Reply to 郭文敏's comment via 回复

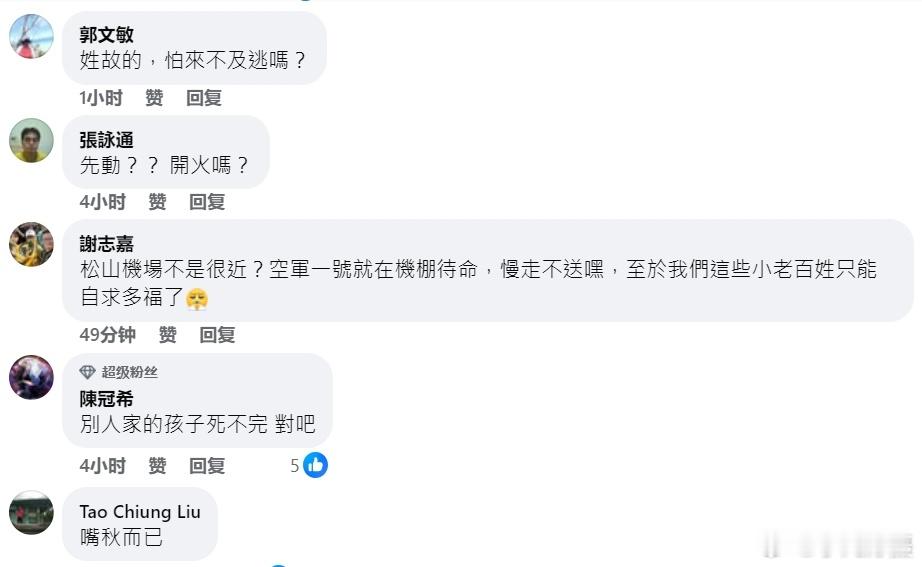[203, 98]
